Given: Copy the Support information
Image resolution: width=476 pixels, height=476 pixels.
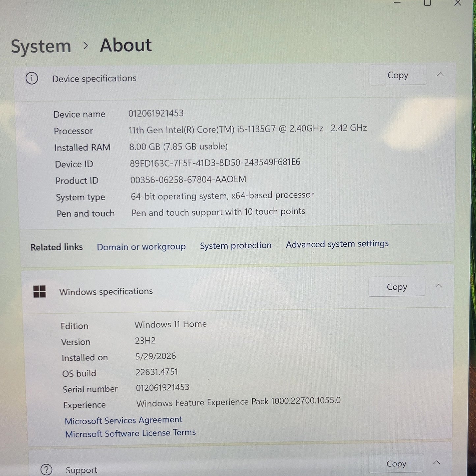Looking at the screenshot, I should click(396, 463).
